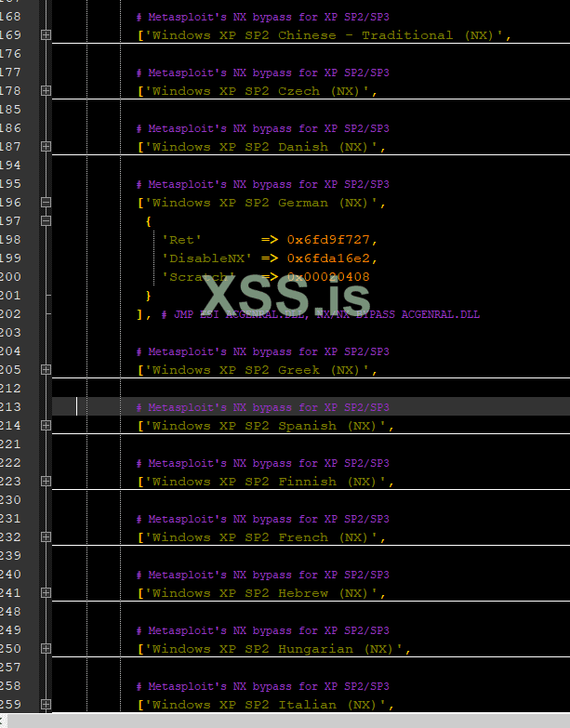This screenshot has height=728, width=570.
Task: Click the 'Windows XP SP2 German (NX)' line
Action: (261, 203)
